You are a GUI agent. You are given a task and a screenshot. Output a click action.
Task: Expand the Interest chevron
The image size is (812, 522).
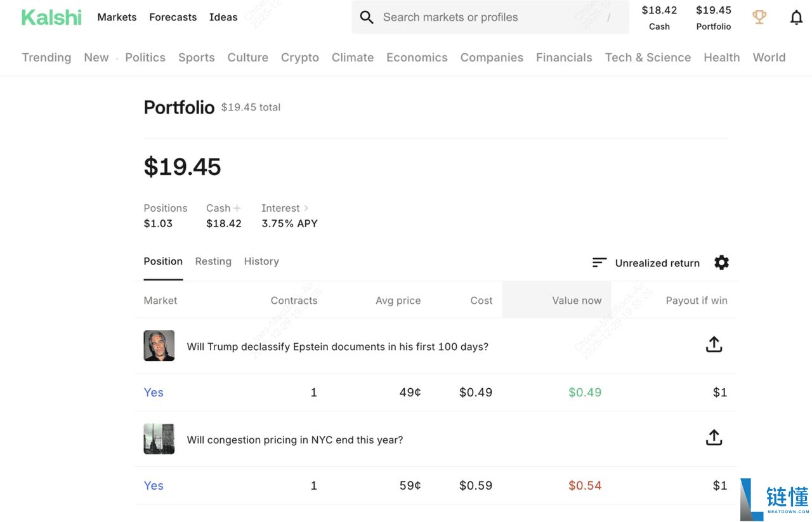click(x=306, y=208)
